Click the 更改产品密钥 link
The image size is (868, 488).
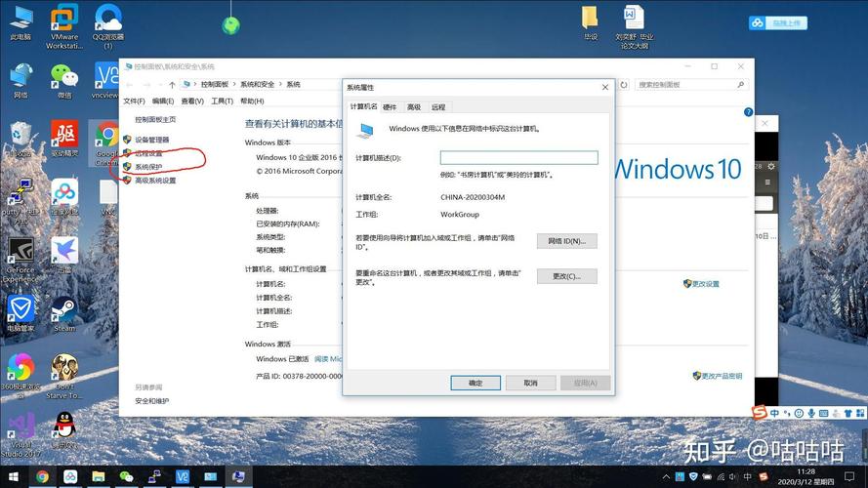pyautogui.click(x=718, y=376)
